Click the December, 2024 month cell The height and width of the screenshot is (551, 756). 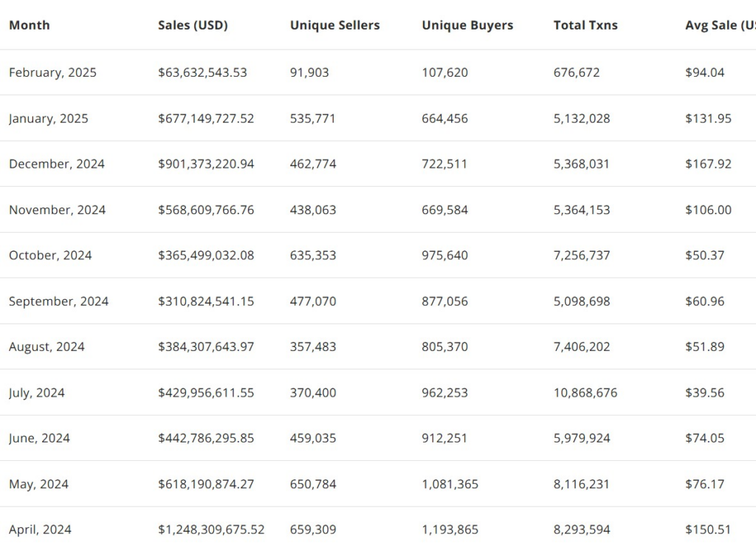coord(57,164)
